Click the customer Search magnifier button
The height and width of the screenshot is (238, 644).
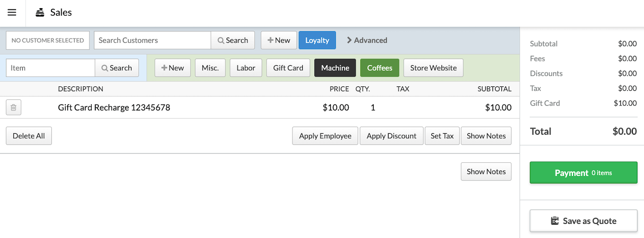click(233, 40)
